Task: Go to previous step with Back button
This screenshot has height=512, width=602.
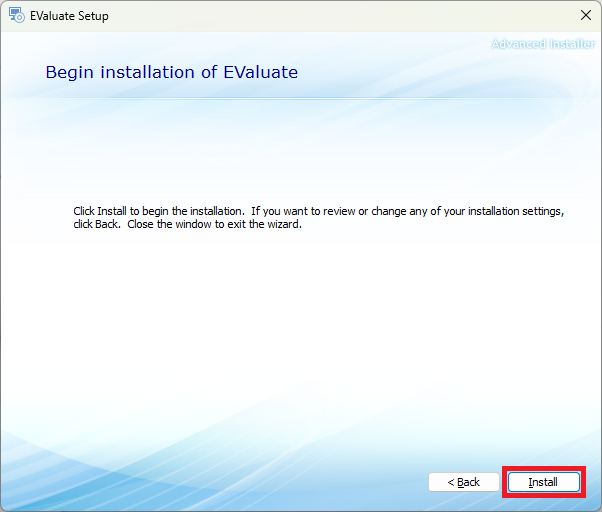Action: pos(463,482)
